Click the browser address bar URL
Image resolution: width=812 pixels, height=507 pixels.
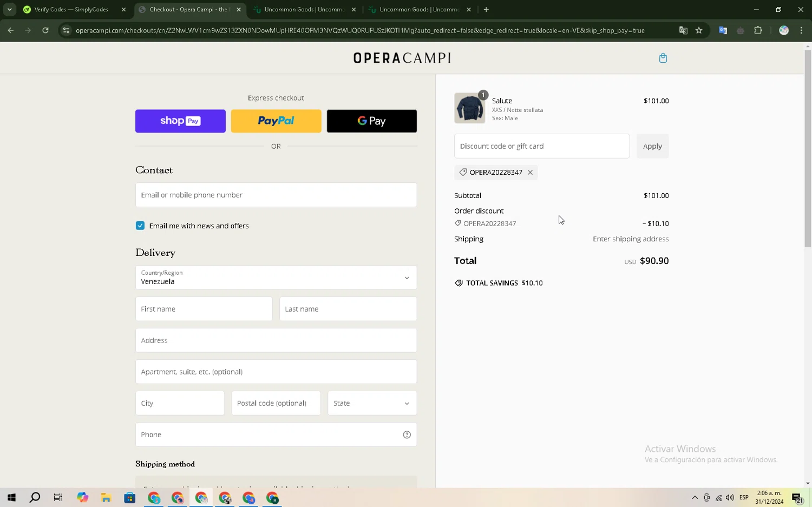click(360, 30)
